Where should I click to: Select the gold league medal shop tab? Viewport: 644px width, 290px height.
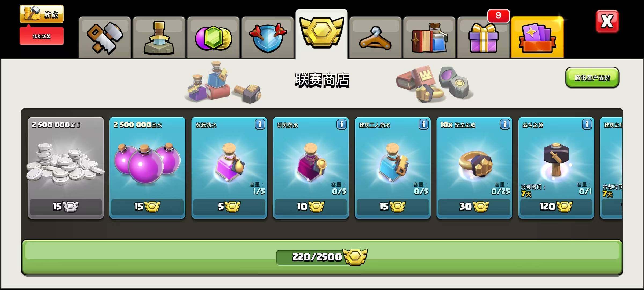pyautogui.click(x=321, y=34)
